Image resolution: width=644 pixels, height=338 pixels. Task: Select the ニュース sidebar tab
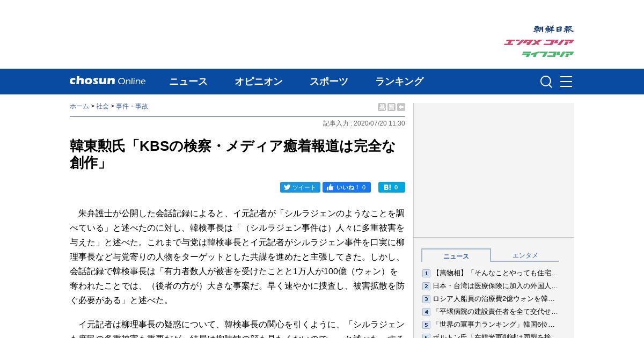[456, 255]
